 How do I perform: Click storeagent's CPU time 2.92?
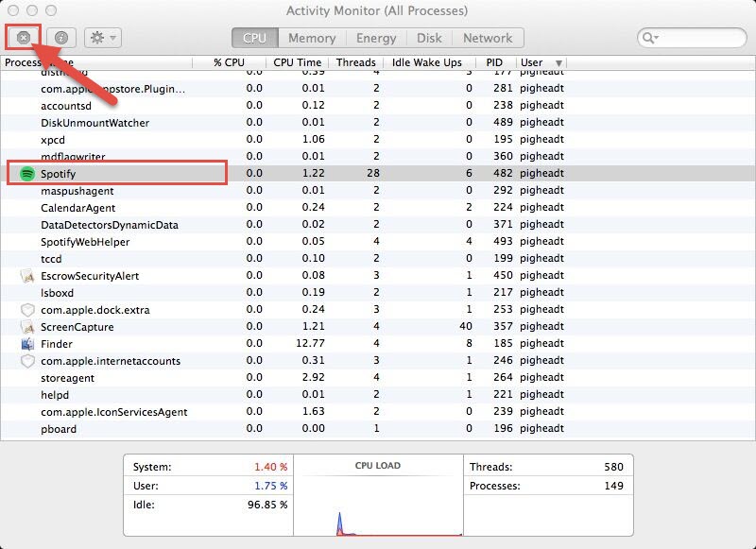[x=314, y=377]
